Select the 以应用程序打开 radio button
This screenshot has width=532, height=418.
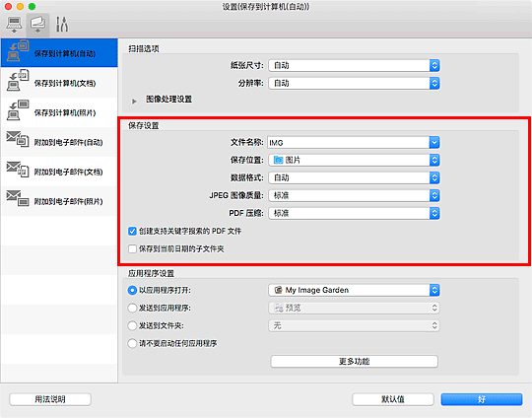(132, 290)
